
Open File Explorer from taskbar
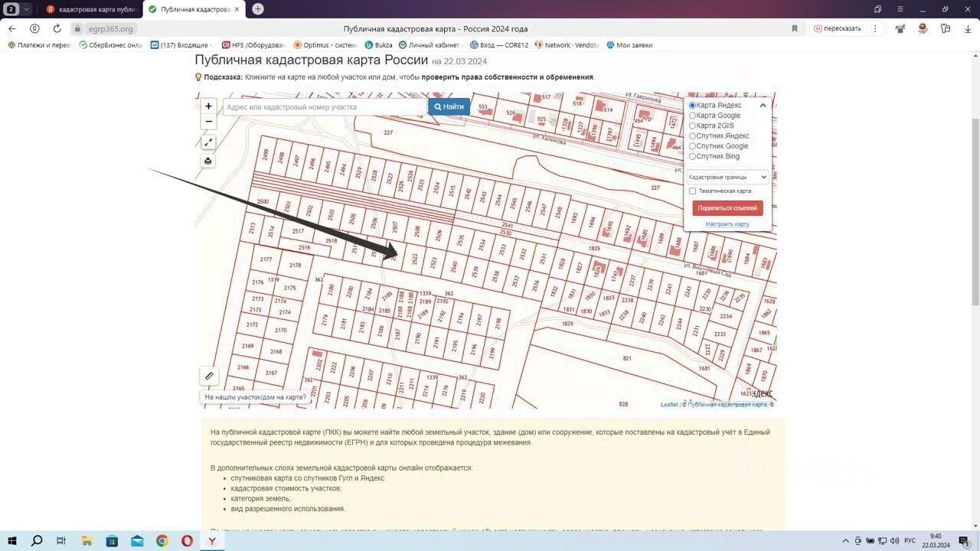click(x=87, y=541)
